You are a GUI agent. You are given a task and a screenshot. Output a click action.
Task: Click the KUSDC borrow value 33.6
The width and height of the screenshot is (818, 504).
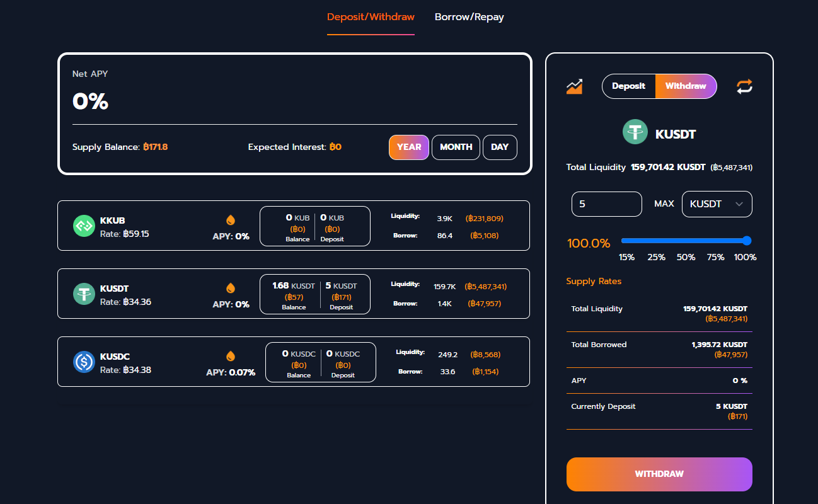click(447, 372)
